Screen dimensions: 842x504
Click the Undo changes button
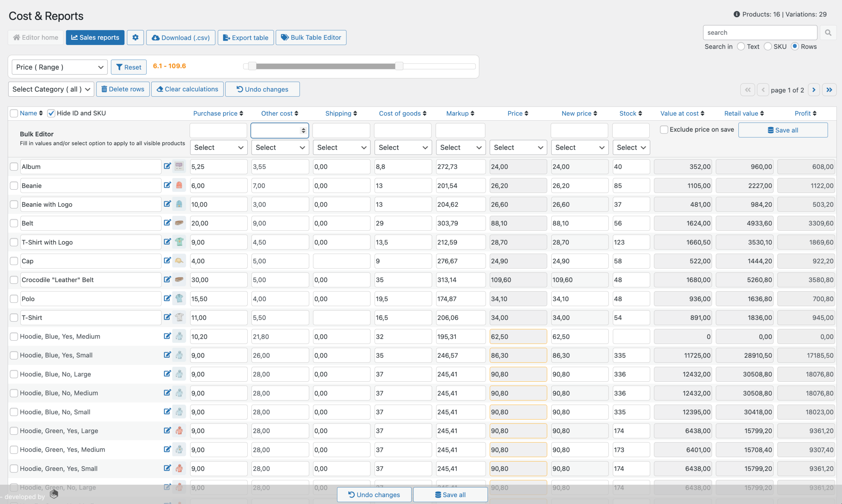click(262, 89)
